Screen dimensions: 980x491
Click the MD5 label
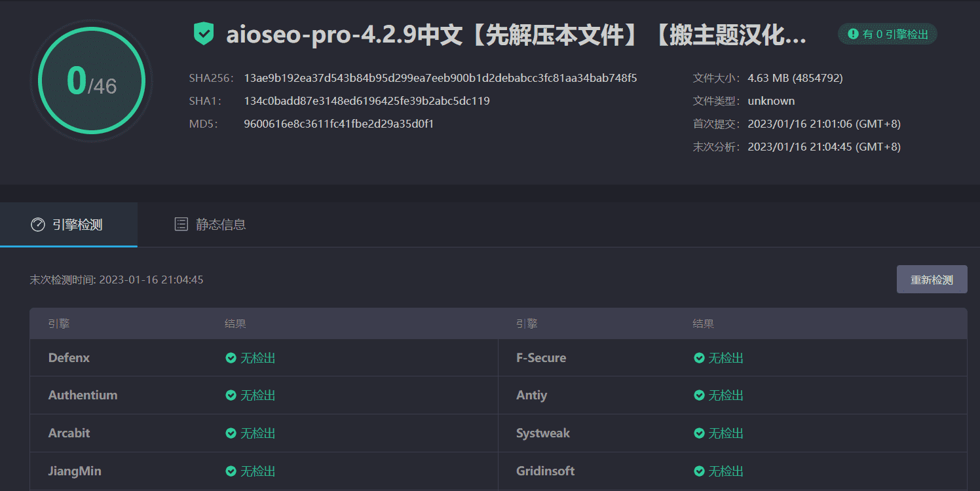click(203, 124)
